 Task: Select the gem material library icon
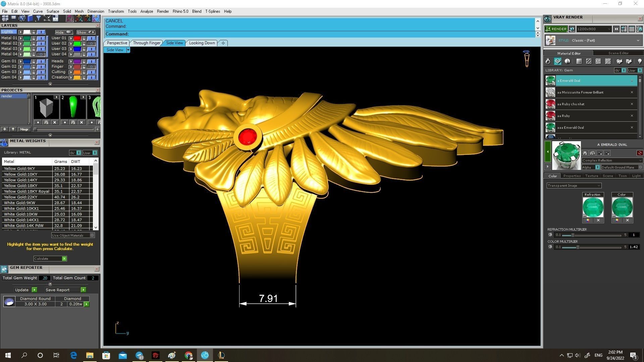(x=557, y=61)
